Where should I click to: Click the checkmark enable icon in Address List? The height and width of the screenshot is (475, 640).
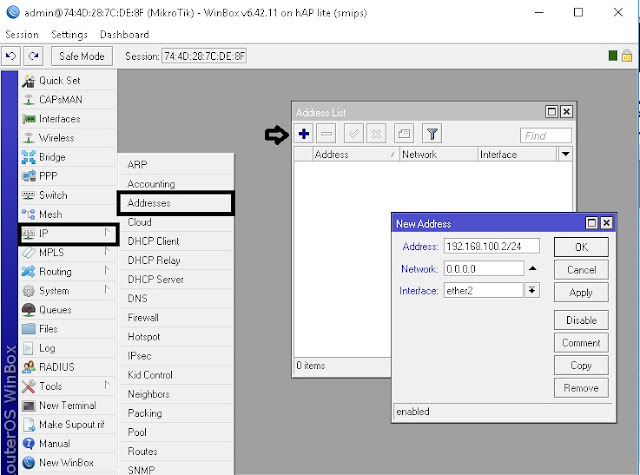[x=353, y=133]
